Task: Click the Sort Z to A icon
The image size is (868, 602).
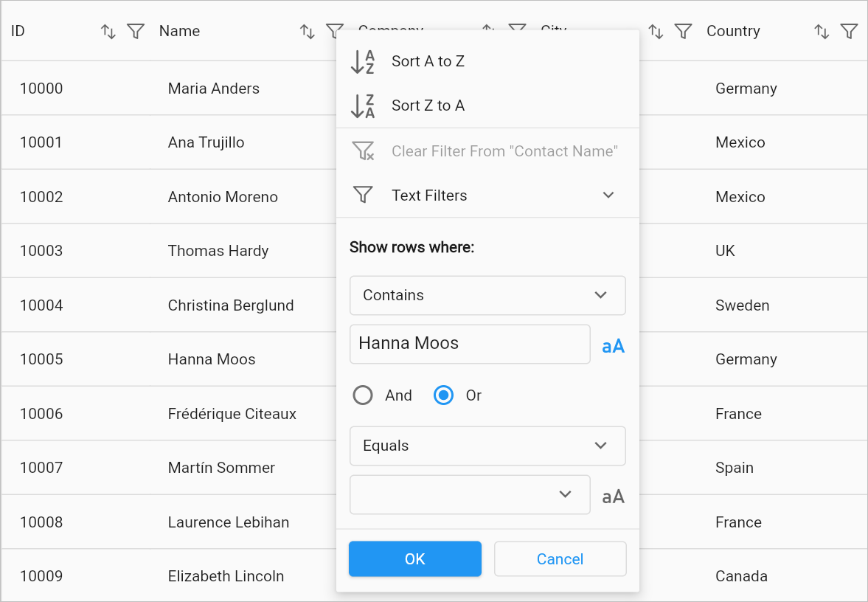Action: click(x=363, y=105)
